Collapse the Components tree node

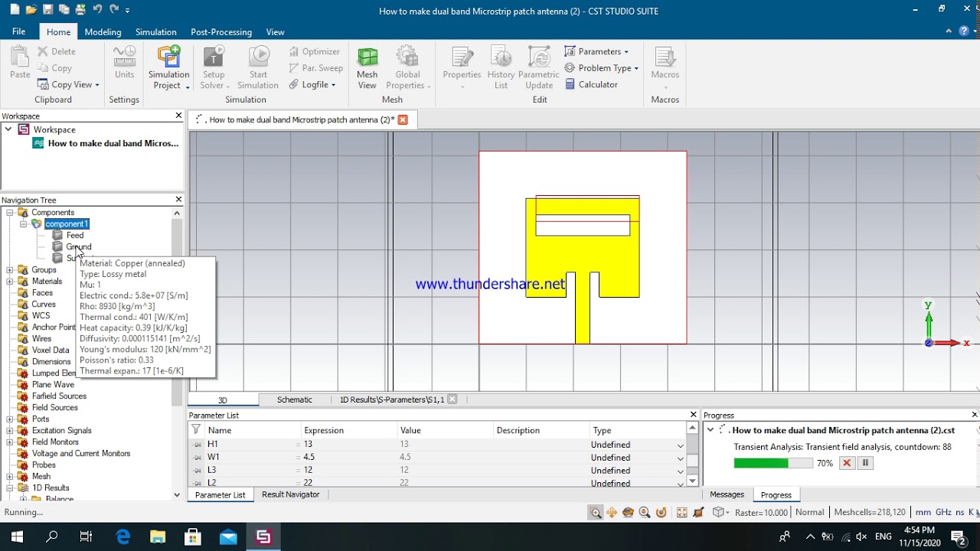pyautogui.click(x=10, y=212)
